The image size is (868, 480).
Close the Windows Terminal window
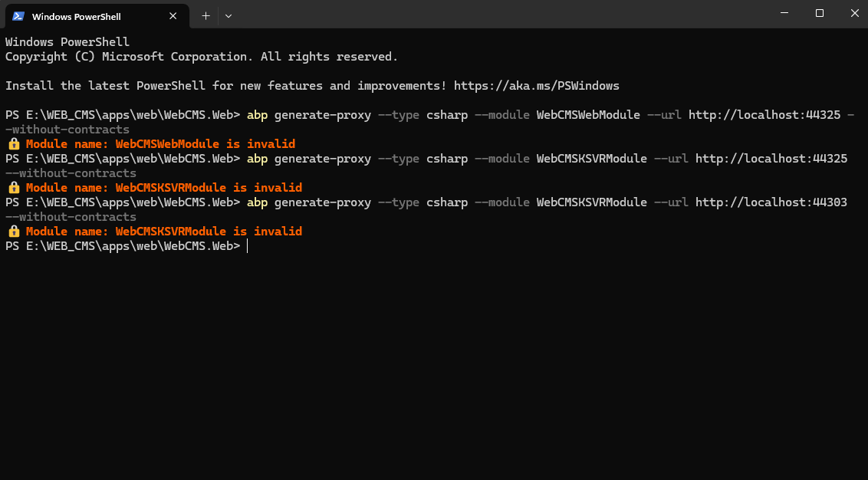click(853, 13)
